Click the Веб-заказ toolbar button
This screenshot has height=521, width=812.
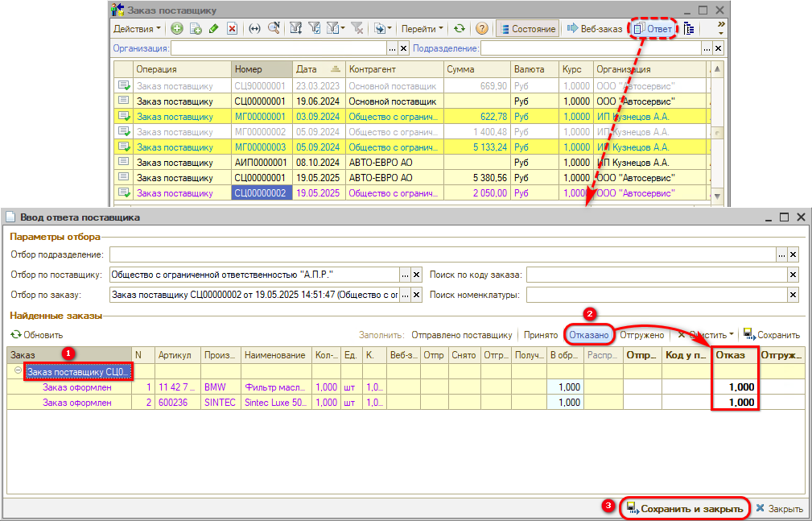tap(595, 28)
